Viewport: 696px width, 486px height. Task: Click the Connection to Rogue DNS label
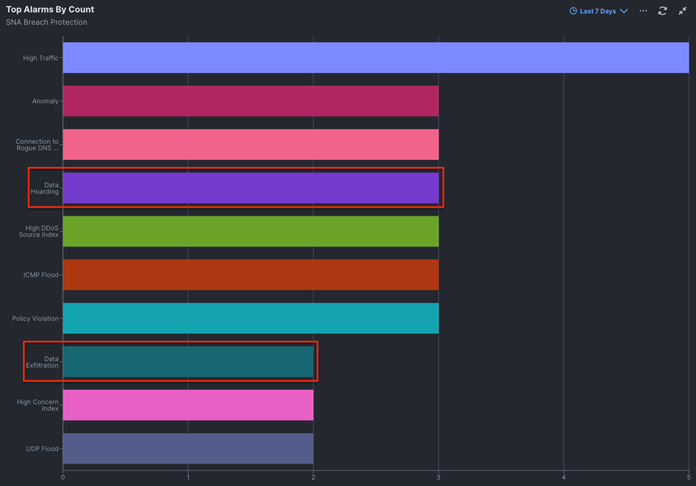37,145
